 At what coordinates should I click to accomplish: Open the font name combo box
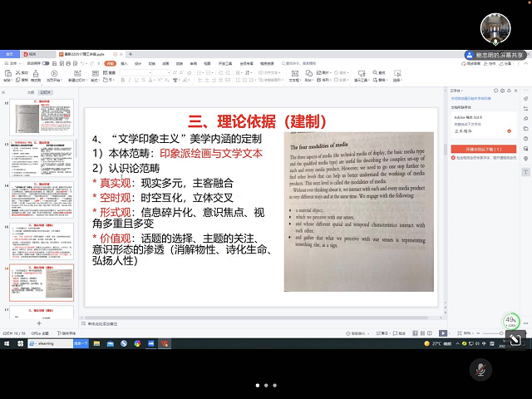pyautogui.click(x=135, y=72)
